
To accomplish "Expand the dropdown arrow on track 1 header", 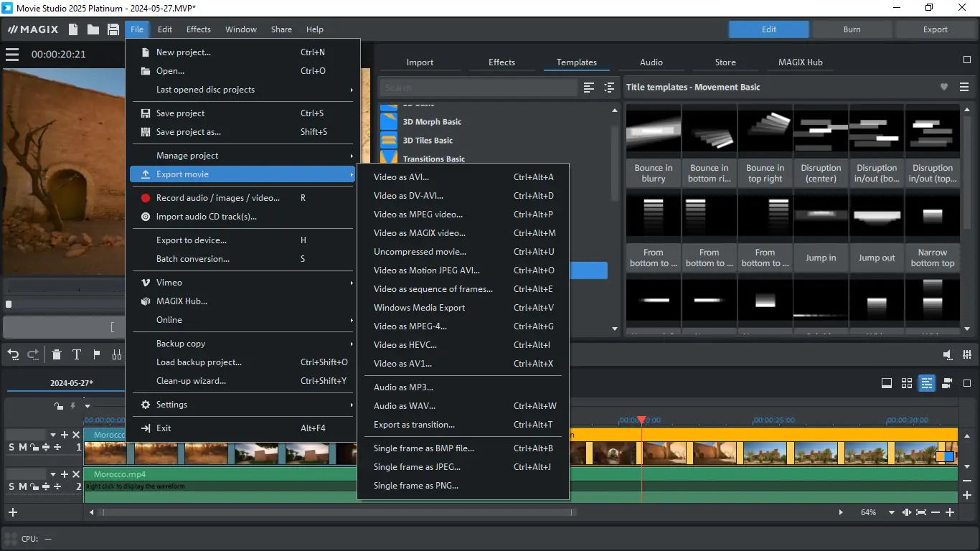I will [53, 434].
